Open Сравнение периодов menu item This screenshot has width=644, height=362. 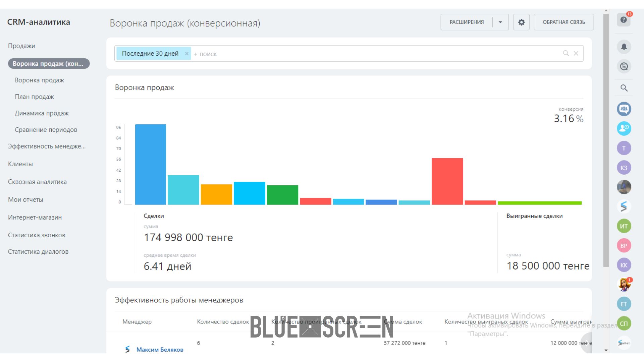(x=46, y=130)
